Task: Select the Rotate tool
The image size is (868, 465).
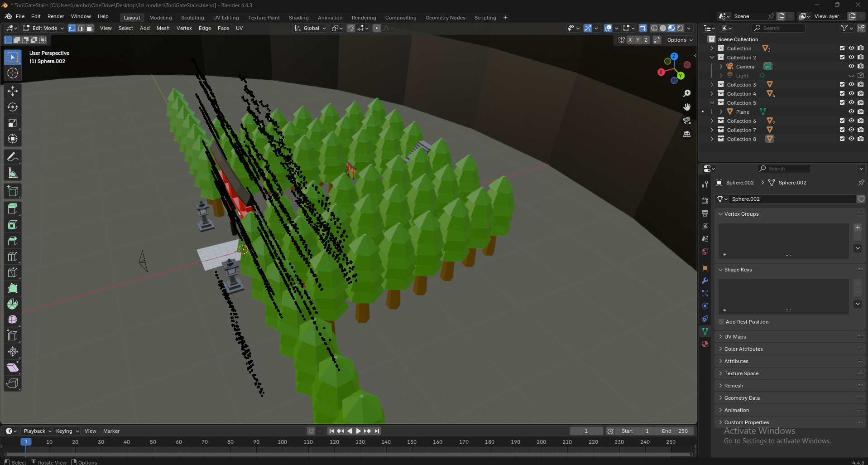Action: 13,107
